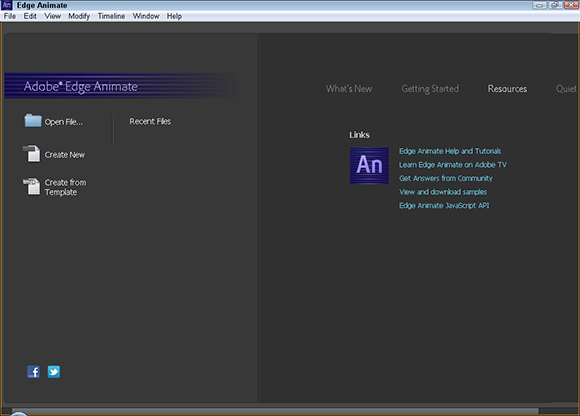Switch to the Getting Started tab
The width and height of the screenshot is (580, 416).
pyautogui.click(x=430, y=89)
